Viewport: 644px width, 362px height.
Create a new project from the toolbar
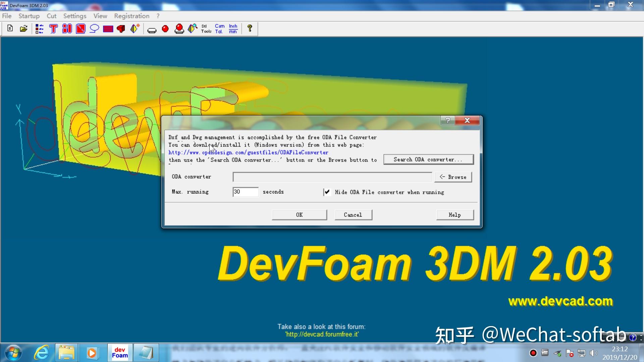(9, 29)
